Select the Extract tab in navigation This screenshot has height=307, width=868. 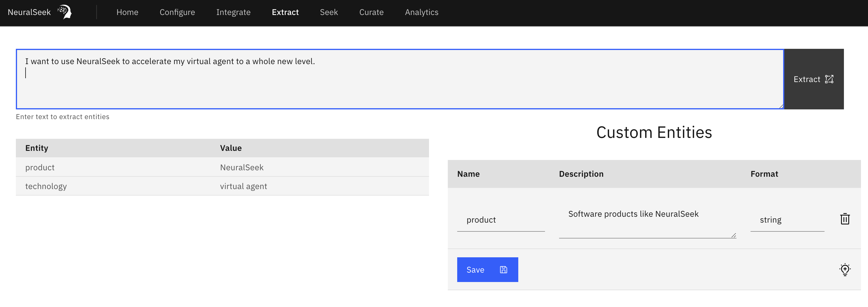(285, 12)
